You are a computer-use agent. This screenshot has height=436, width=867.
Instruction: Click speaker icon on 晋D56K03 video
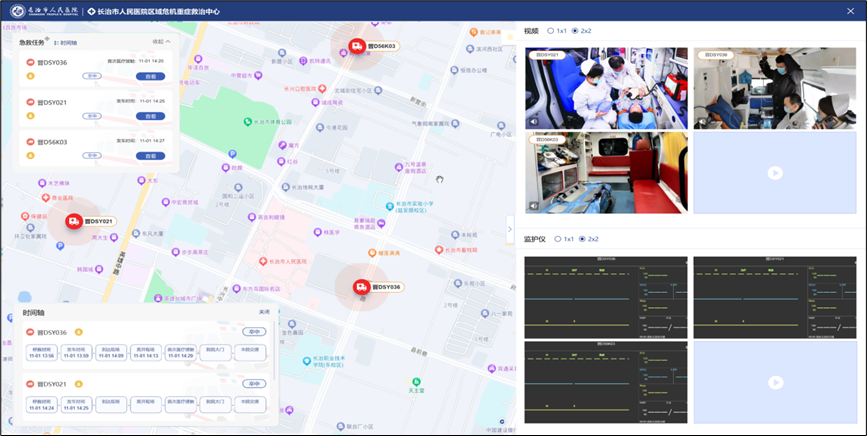coord(534,205)
